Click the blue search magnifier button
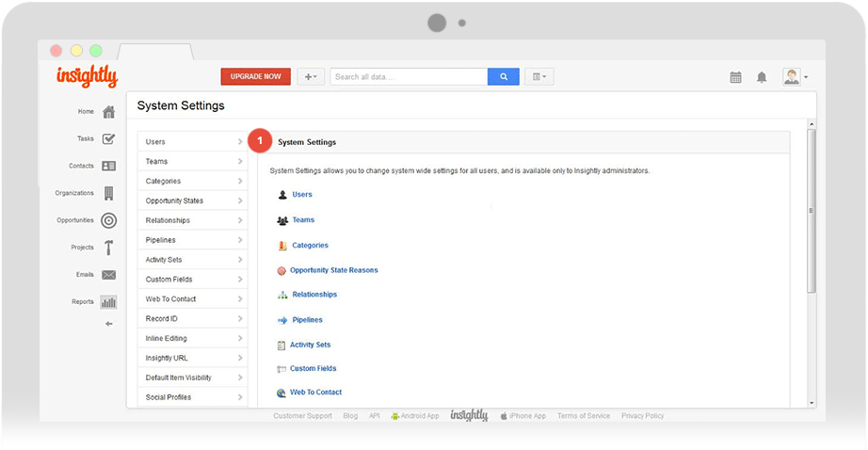 pos(504,77)
